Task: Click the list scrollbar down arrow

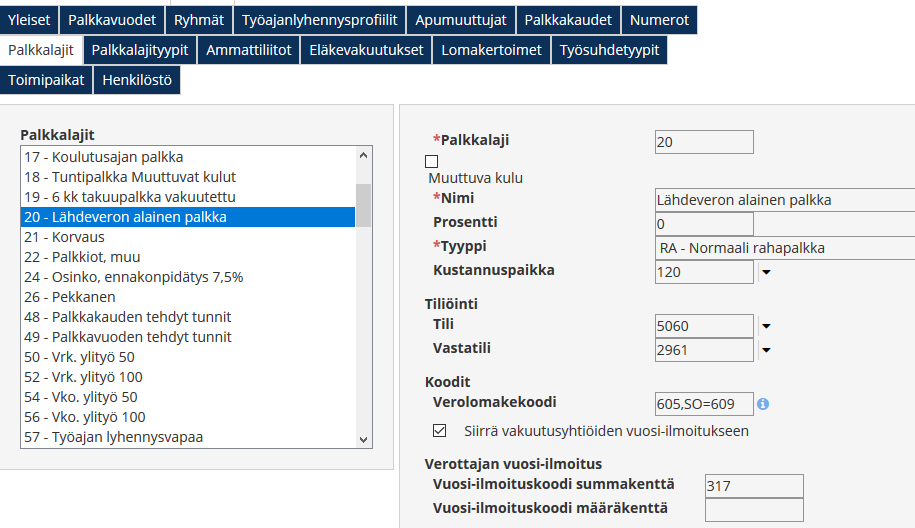Action: point(364,438)
